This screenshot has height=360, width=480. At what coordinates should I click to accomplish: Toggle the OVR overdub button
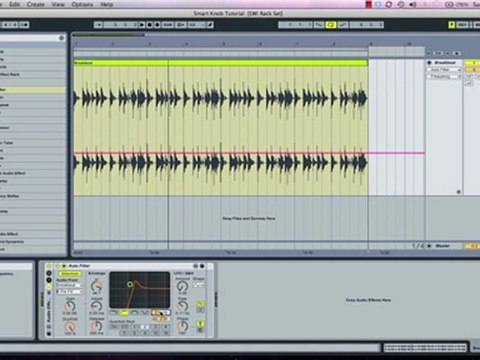click(168, 25)
